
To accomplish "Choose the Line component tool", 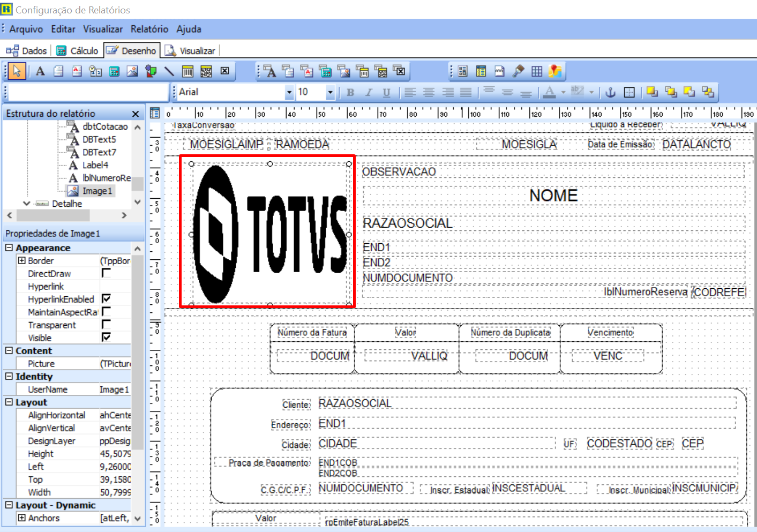I will 169,71.
